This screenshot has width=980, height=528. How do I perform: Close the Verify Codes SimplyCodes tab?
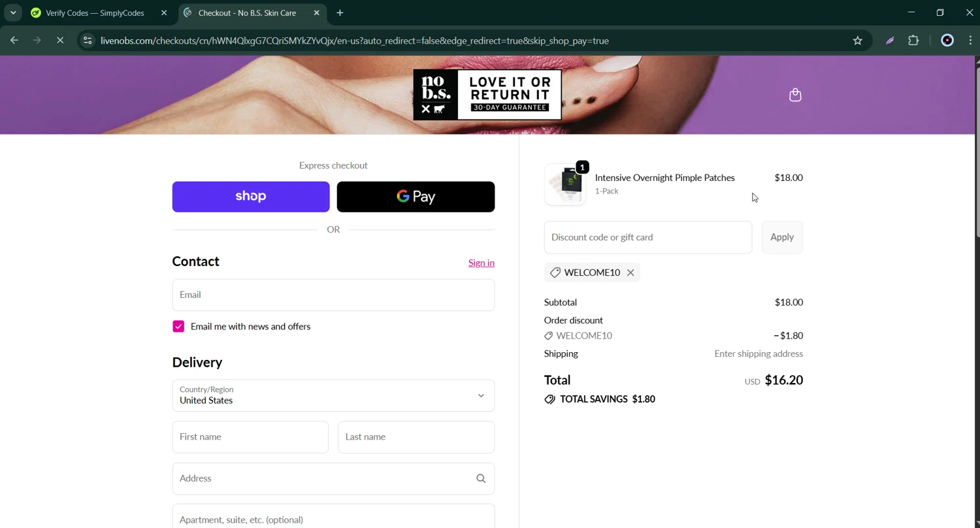[164, 12]
